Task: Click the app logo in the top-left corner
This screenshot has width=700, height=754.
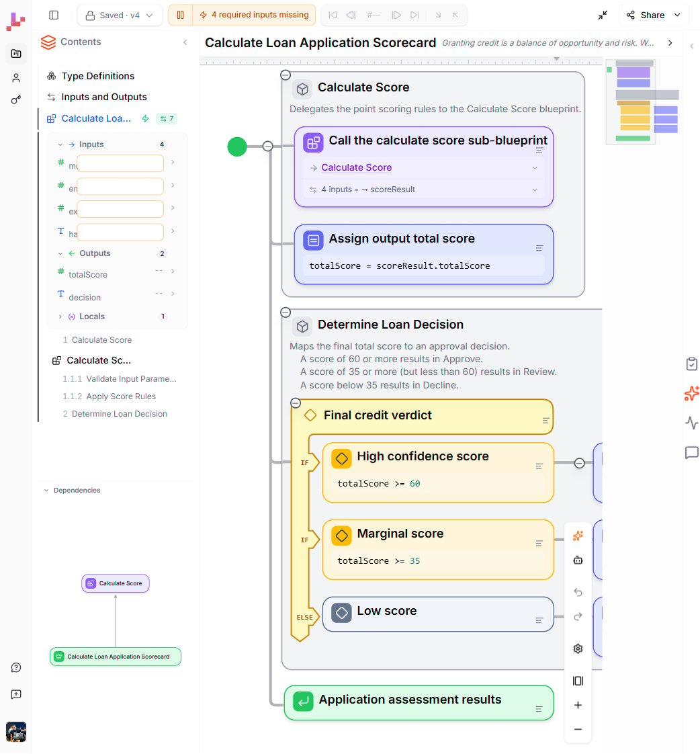Action: click(15, 21)
